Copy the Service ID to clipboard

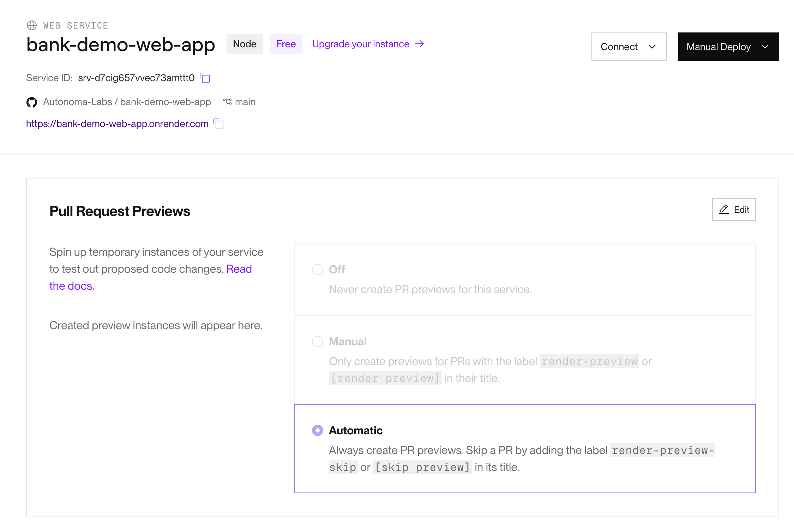pyautogui.click(x=205, y=78)
